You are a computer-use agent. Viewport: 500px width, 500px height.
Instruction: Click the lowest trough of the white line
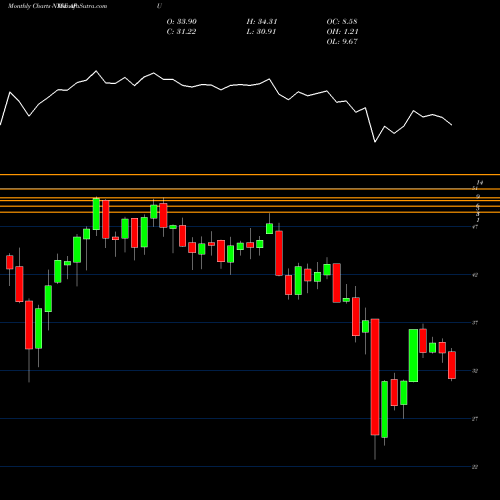[x=375, y=142]
